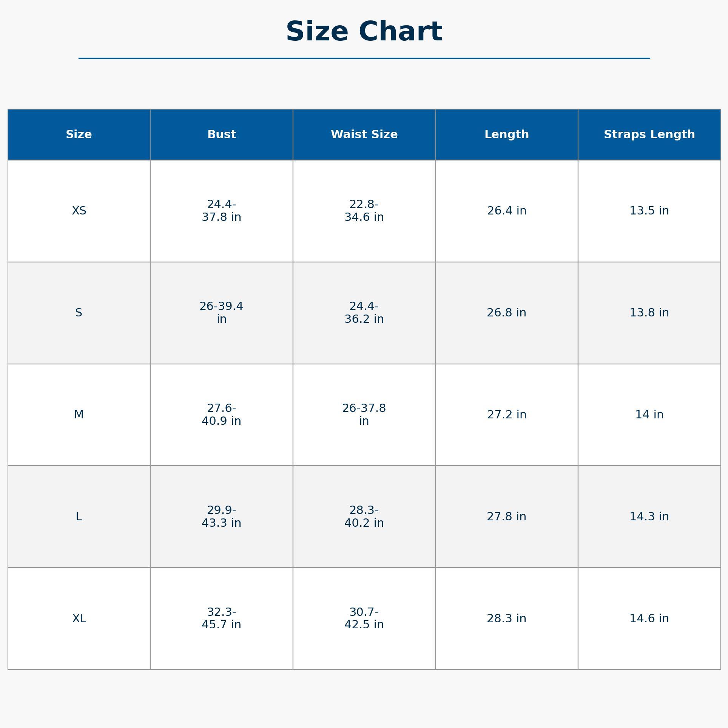The height and width of the screenshot is (728, 728).
Task: Select the Straps Length column header
Action: click(649, 134)
